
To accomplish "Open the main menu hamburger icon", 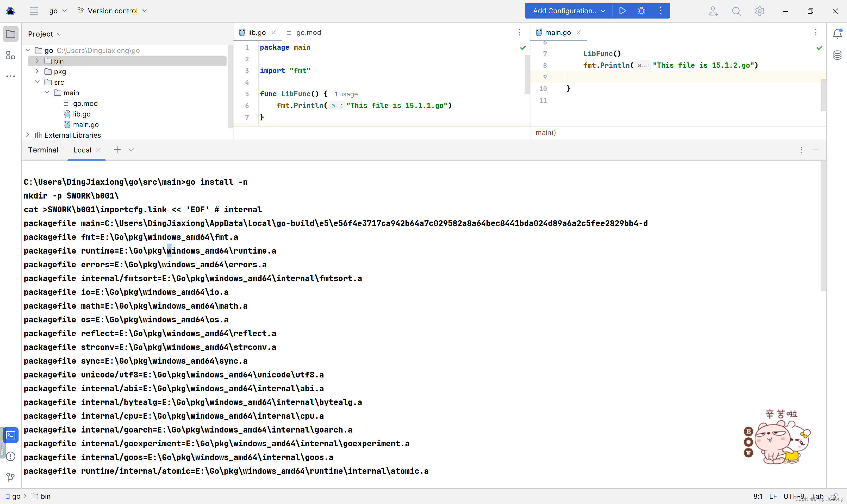I will 34,11.
